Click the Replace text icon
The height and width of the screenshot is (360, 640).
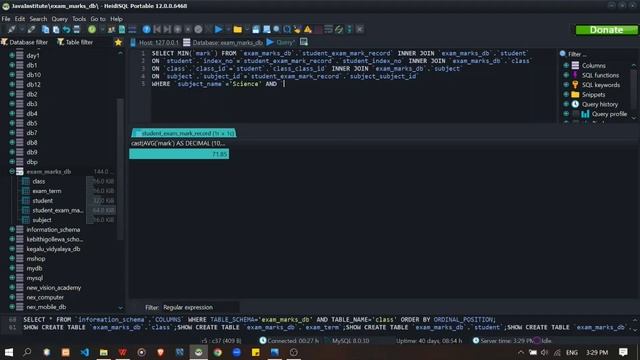coord(287,29)
